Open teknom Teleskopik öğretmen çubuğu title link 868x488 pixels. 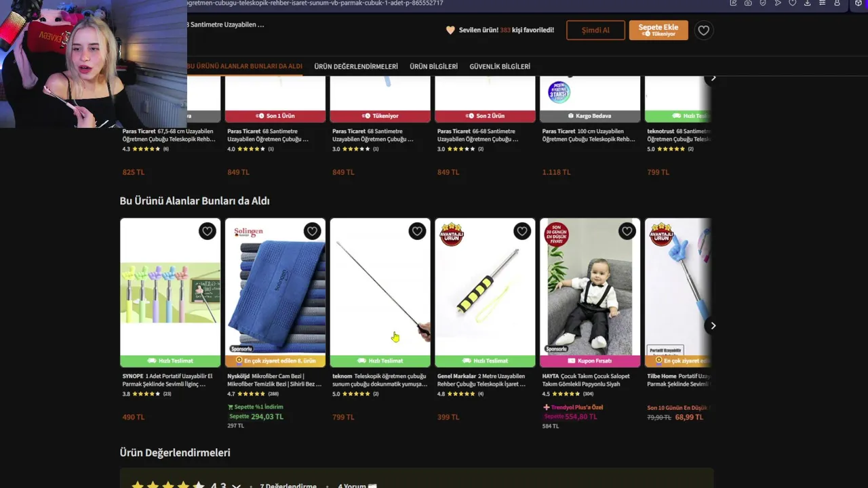[380, 380]
